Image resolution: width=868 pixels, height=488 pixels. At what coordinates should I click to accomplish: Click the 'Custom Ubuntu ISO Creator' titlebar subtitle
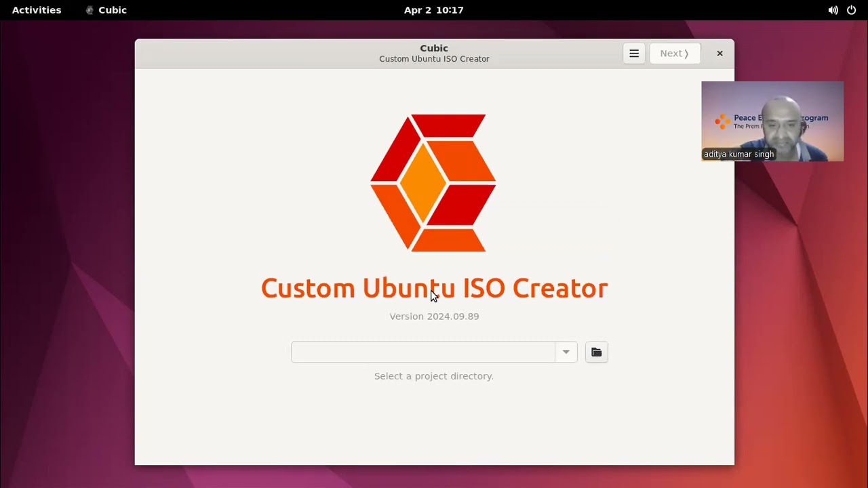(434, 59)
